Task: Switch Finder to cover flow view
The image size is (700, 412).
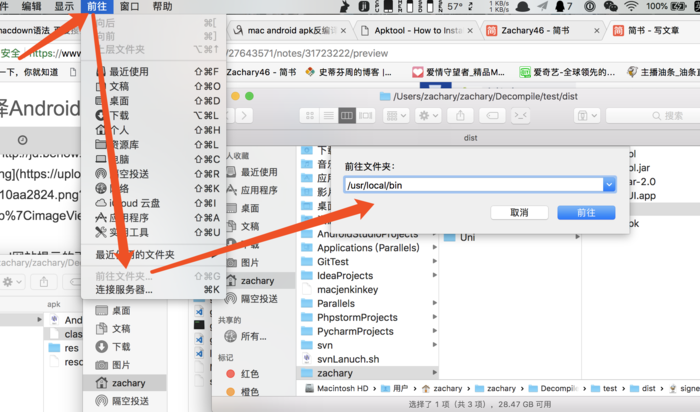Action: [x=366, y=116]
